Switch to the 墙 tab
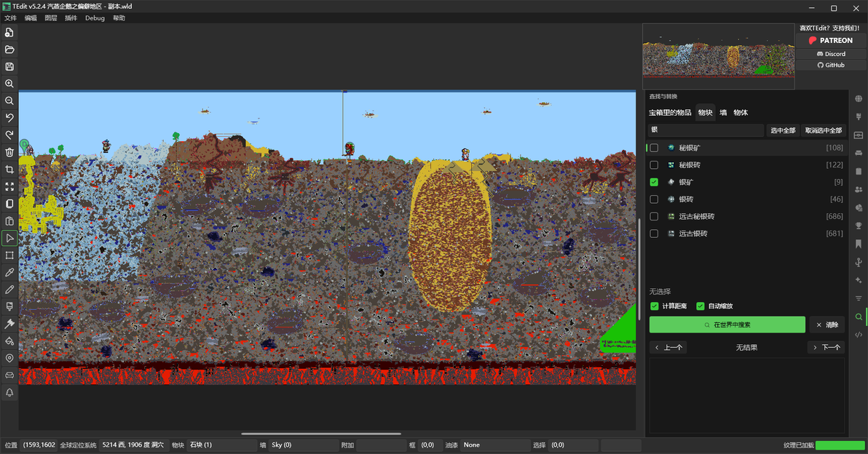 coord(723,113)
